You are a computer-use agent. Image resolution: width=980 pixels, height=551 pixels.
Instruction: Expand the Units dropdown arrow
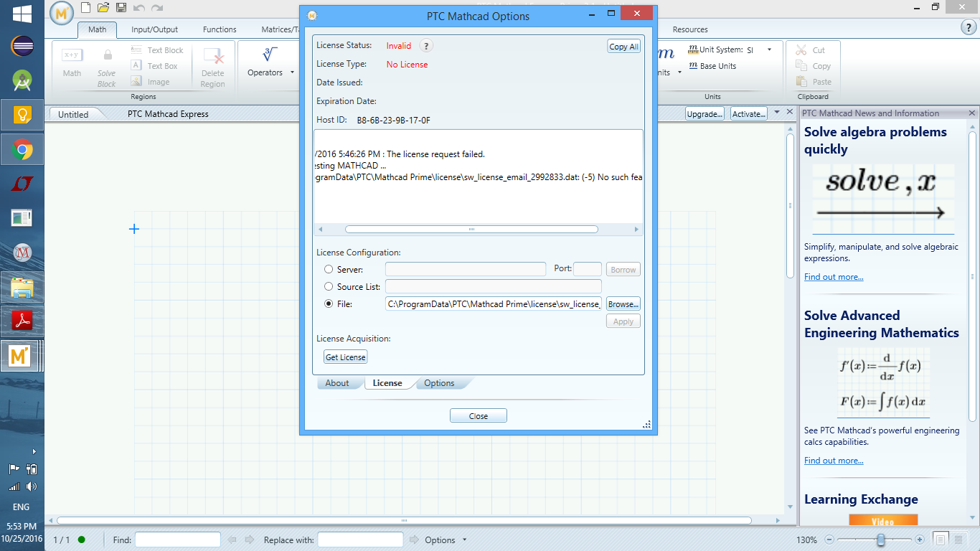coord(679,72)
